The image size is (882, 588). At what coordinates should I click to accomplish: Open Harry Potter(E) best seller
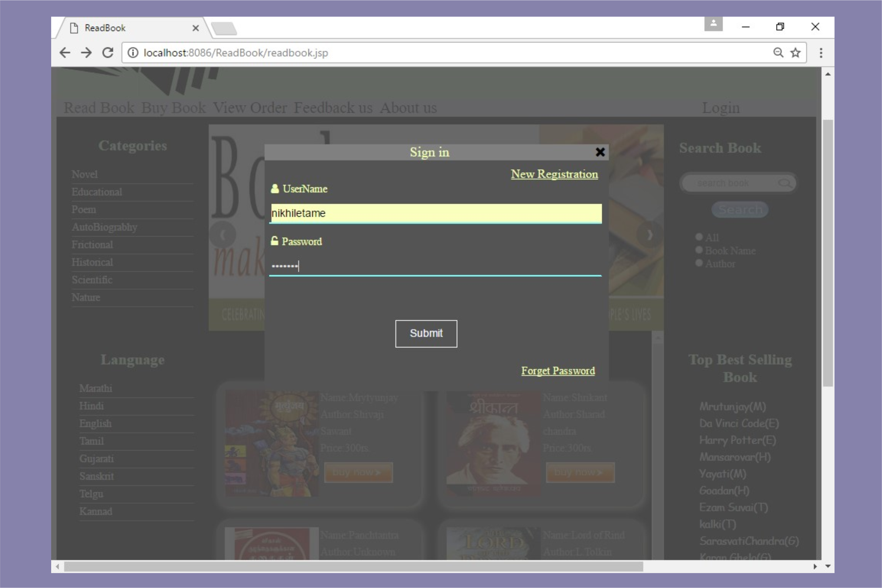(x=738, y=440)
